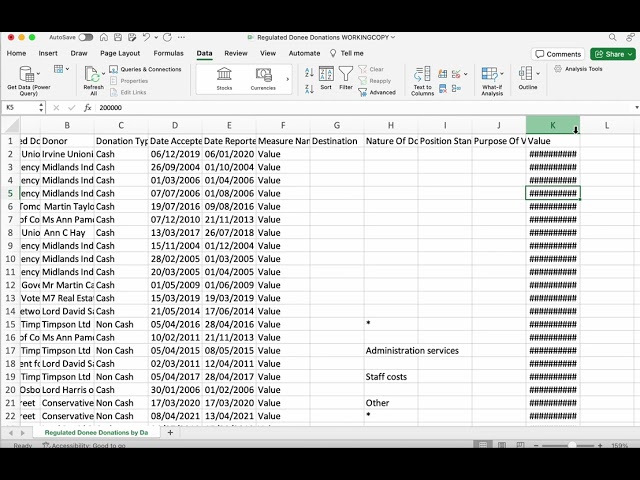The image size is (640, 480).
Task: Open the Home icon in title bar
Action: pyautogui.click(x=104, y=37)
